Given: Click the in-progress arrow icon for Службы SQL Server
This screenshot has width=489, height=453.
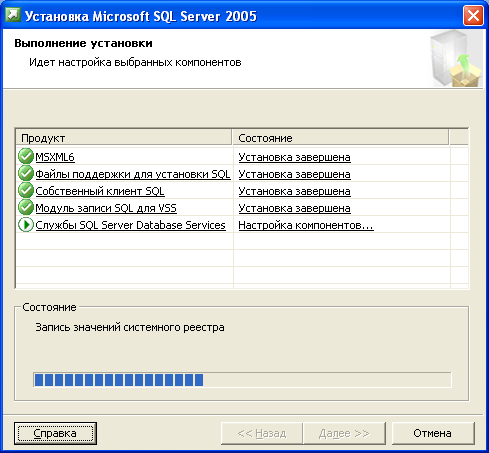Looking at the screenshot, I should point(26,224).
